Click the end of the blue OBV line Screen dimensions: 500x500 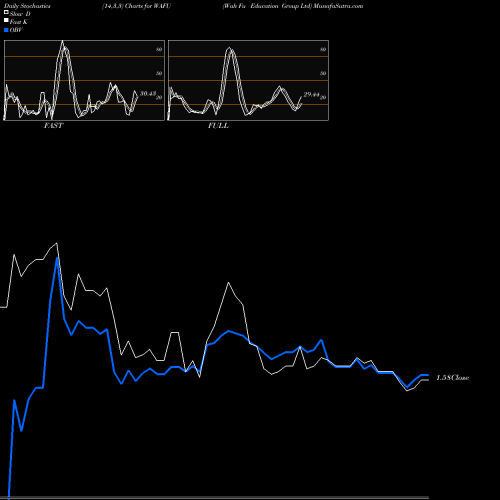[428, 375]
